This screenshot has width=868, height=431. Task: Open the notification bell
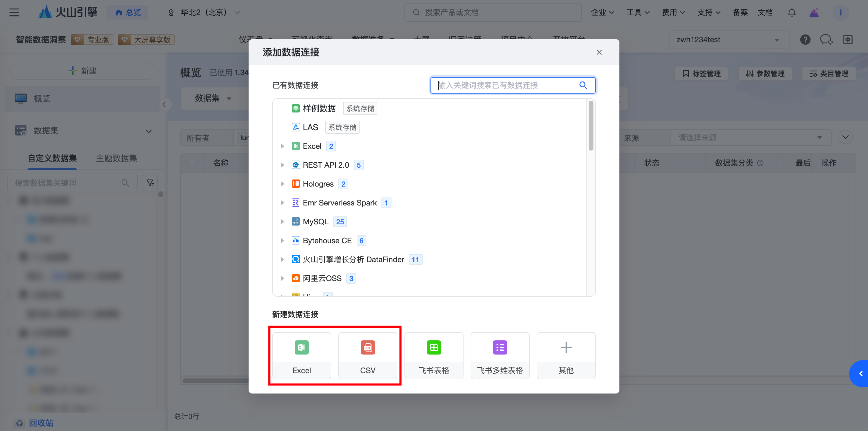point(792,13)
